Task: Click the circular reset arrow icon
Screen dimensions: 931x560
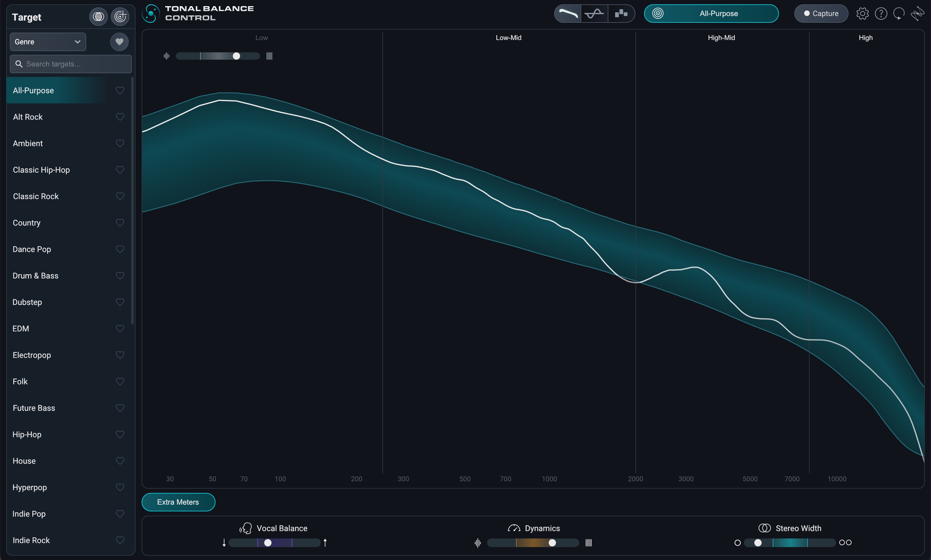Action: 899,14
